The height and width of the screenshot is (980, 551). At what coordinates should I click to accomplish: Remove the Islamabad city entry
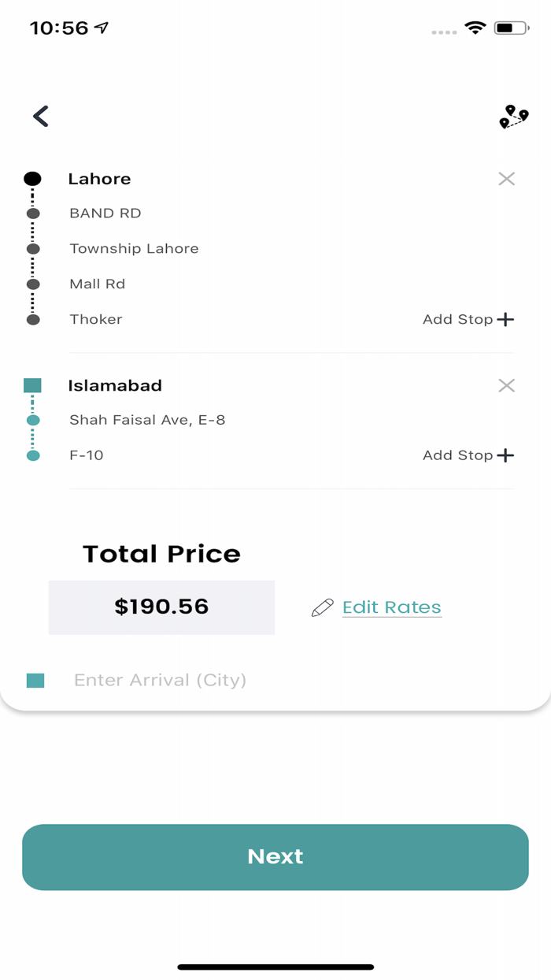pos(506,385)
